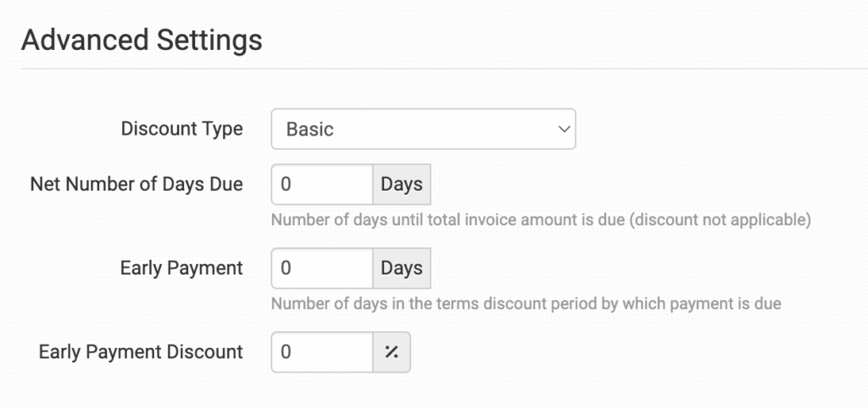
Task: Click the '0' value in Net Number of Days Due
Action: click(x=286, y=185)
